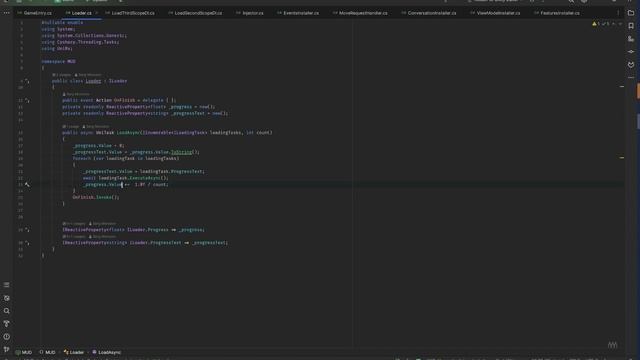Click the '#nullable enable' directive
This screenshot has height=360, width=640.
coord(62,22)
